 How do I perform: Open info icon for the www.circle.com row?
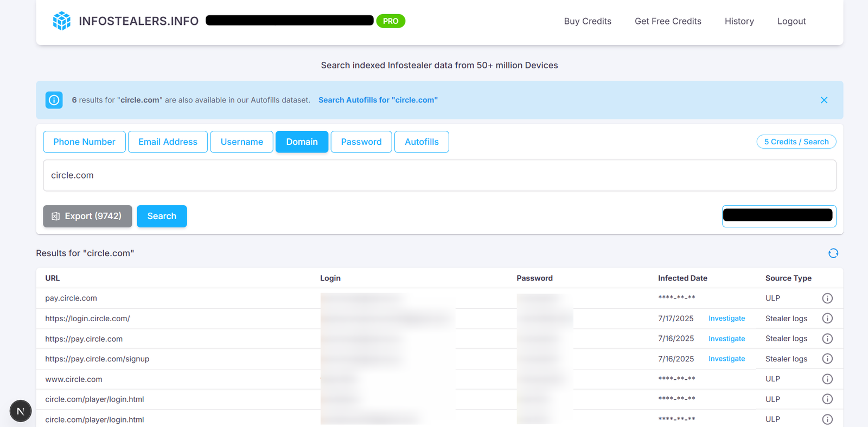(x=827, y=379)
